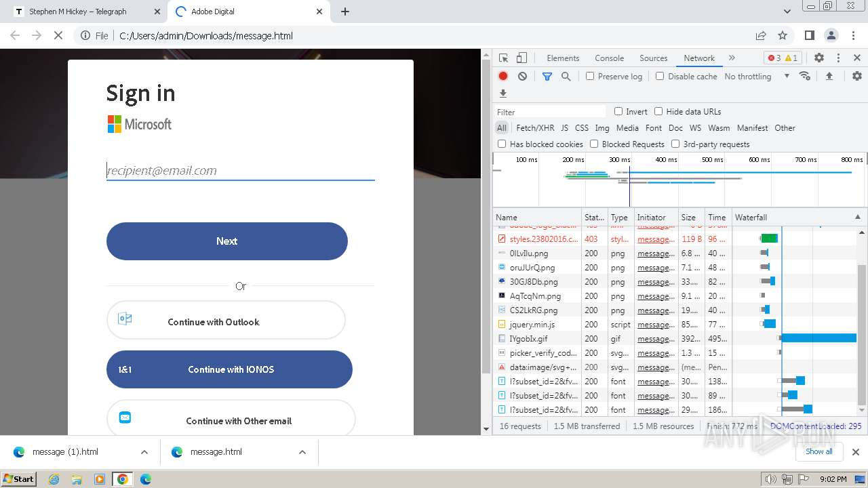Open DevTools three-dot customize menu
The image size is (868, 488).
click(838, 58)
